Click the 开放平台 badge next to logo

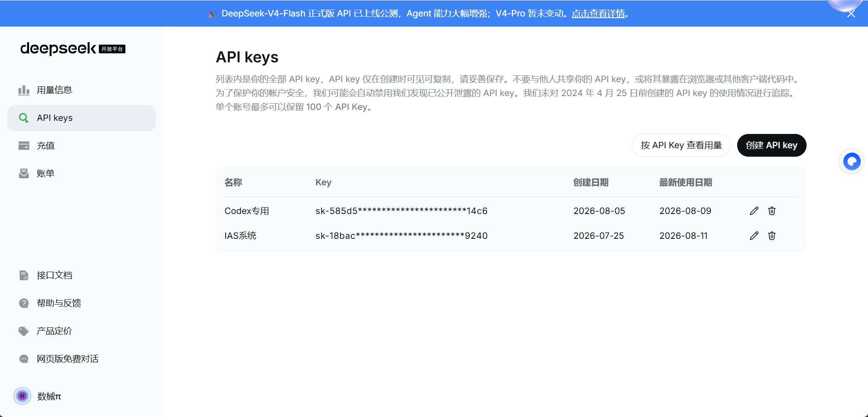(112, 49)
